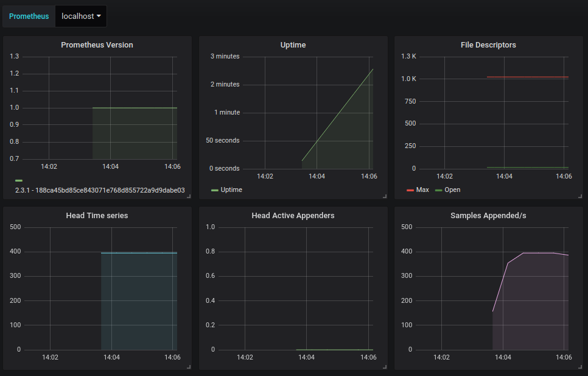Toggle the Open series in legend
Screen dimensions: 588x376
click(452, 190)
